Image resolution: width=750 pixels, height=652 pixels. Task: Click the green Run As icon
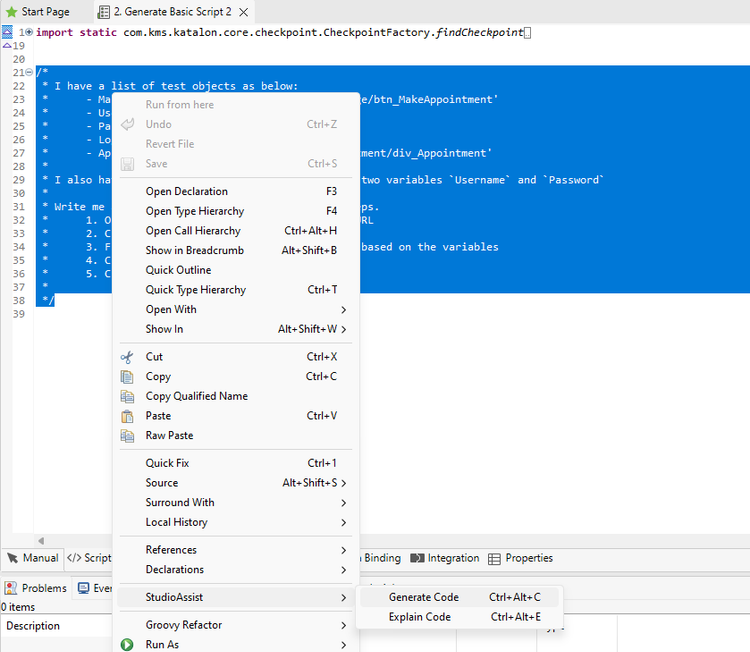point(127,645)
